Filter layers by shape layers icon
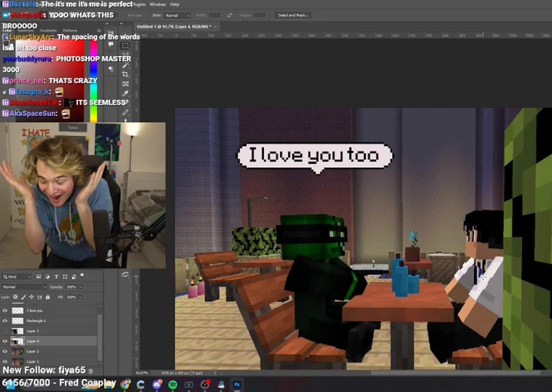The width and height of the screenshot is (552, 392). tap(65, 277)
